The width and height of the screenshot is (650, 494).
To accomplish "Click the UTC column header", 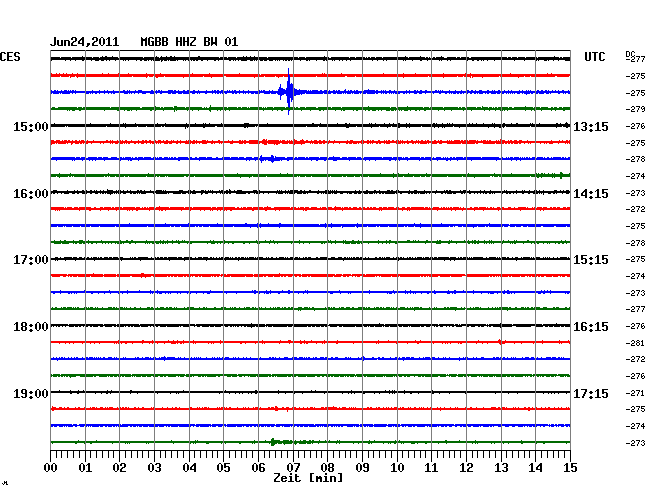I will tap(594, 57).
